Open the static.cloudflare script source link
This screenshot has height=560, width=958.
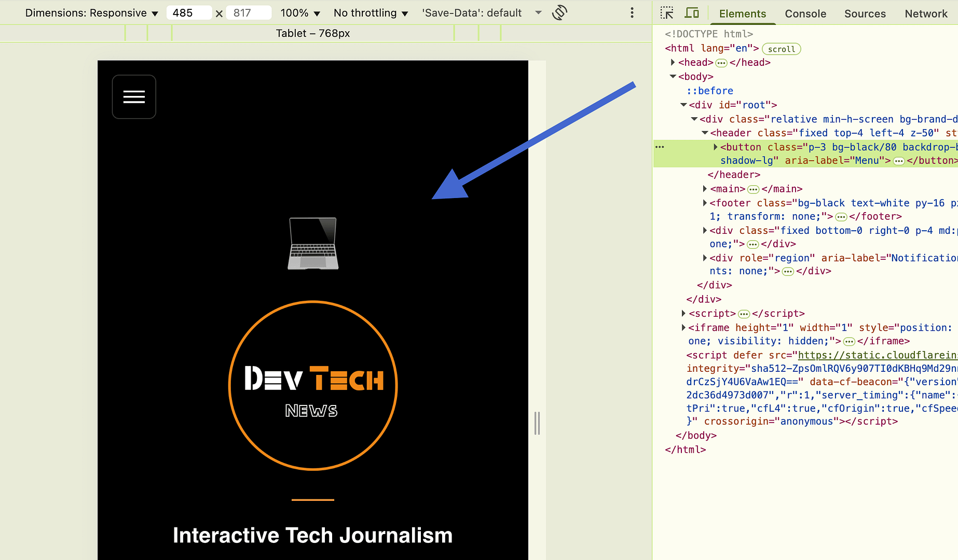[x=877, y=355]
